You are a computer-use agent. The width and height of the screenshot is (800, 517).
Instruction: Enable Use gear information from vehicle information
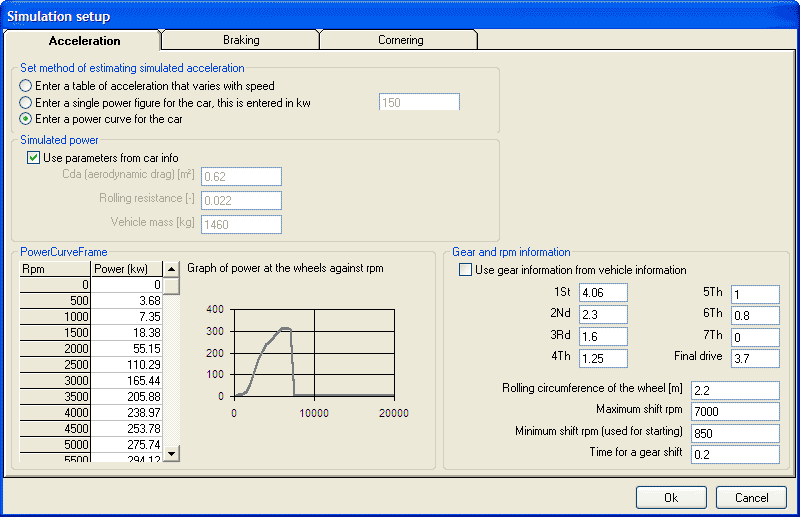(x=465, y=270)
